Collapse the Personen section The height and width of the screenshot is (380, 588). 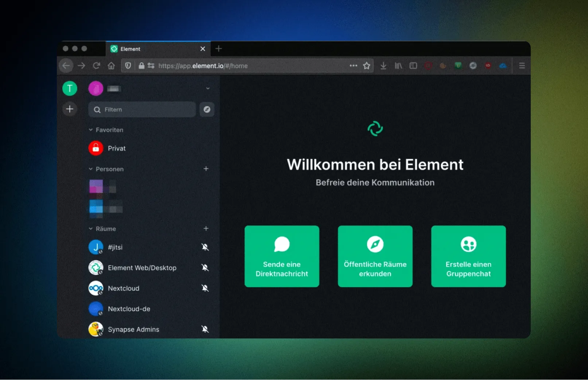point(106,169)
